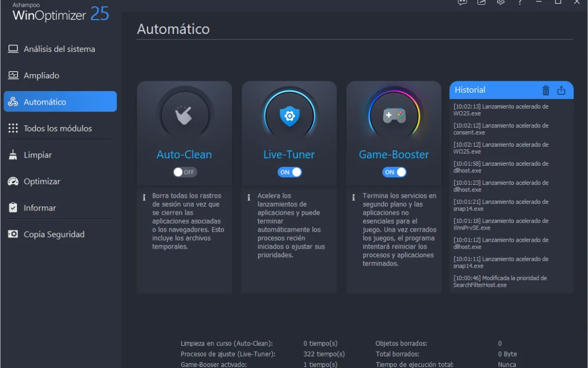Select the 10:01:12 dllhost.exe history entry

pyautogui.click(x=501, y=243)
